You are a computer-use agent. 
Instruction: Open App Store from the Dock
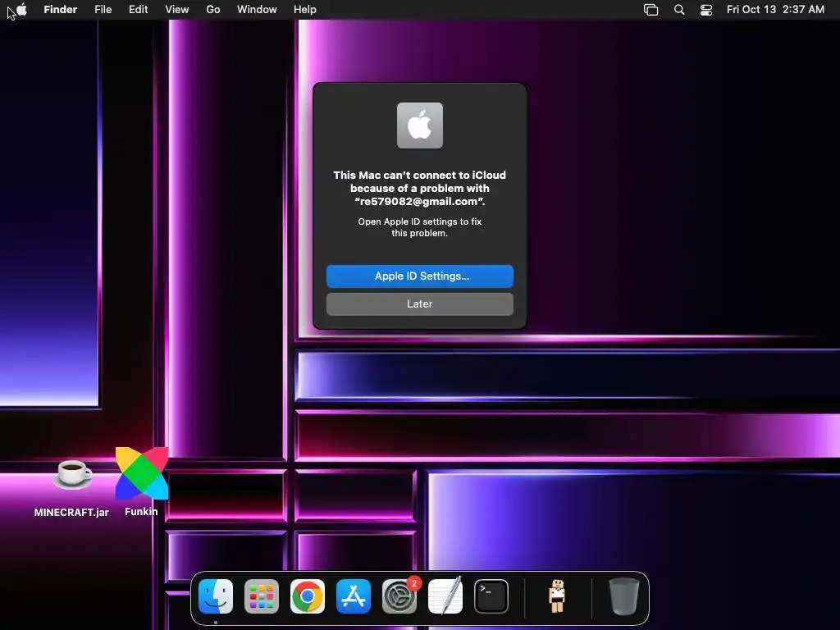pos(354,596)
